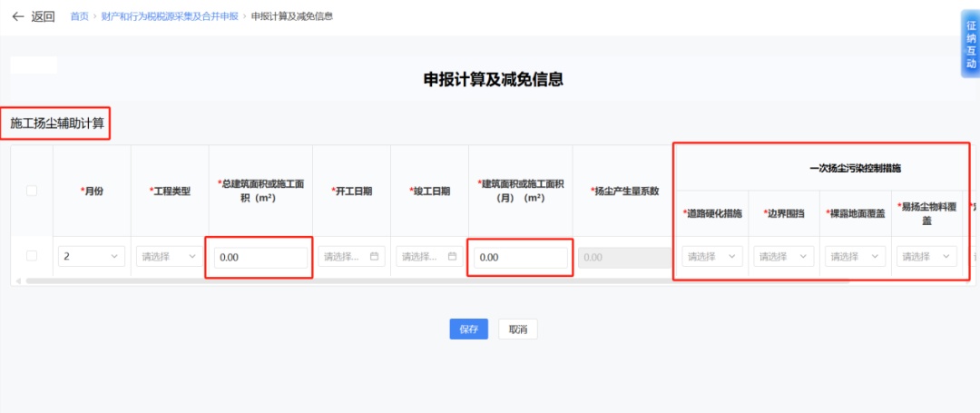Click the 建筑面积或施工面积(月) input field
The width and height of the screenshot is (980, 413).
pos(521,258)
